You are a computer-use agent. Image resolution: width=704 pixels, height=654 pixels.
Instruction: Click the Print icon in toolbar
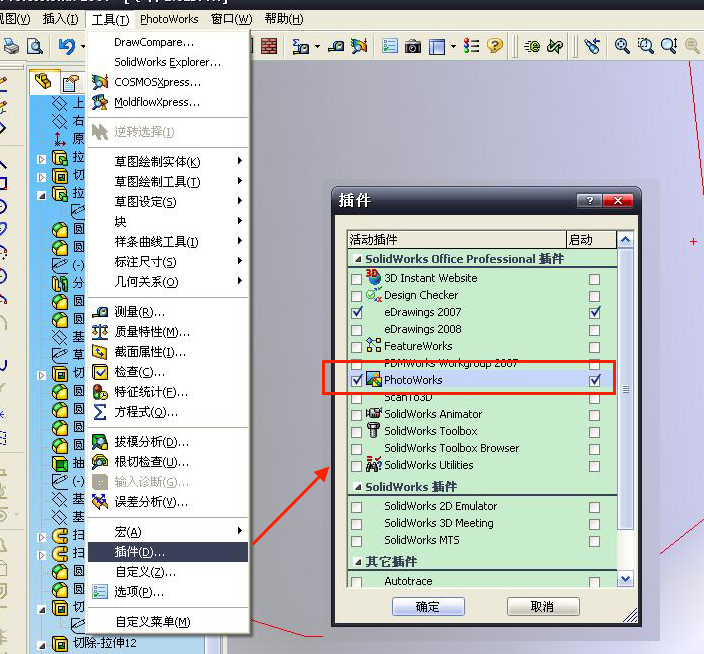click(11, 46)
